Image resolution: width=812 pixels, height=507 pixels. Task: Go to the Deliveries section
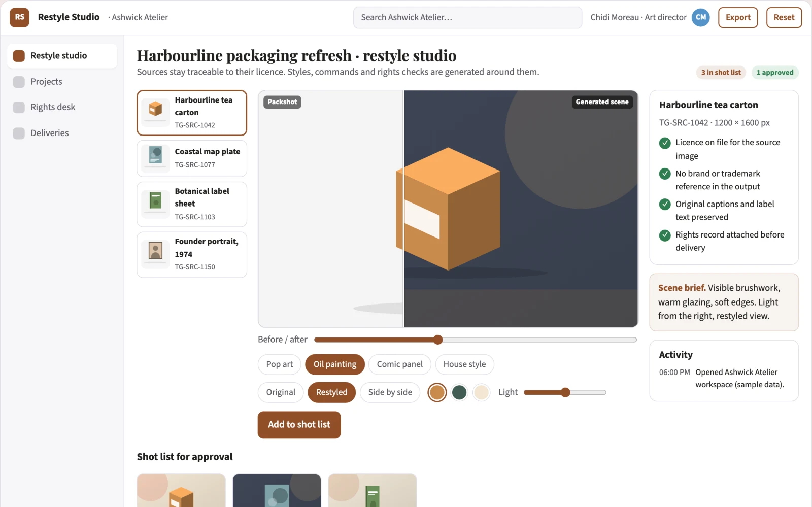(x=62, y=133)
